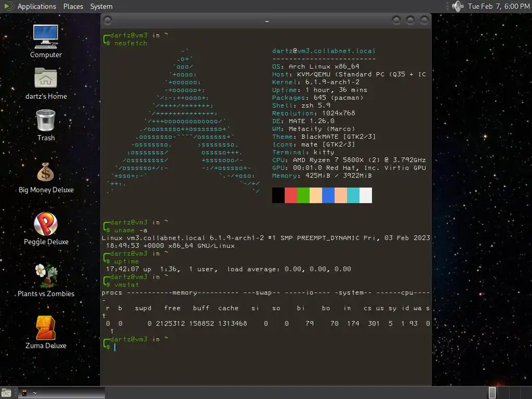Click the 'Terminal: kitty' line
Image resolution: width=532 pixels, height=399 pixels.
[x=303, y=152]
